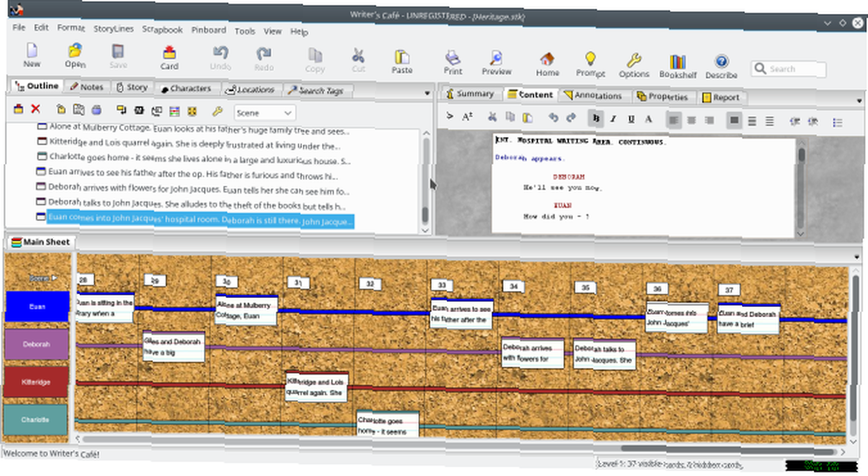Select the red Kitteridge storyline label
868x476 pixels.
point(36,382)
